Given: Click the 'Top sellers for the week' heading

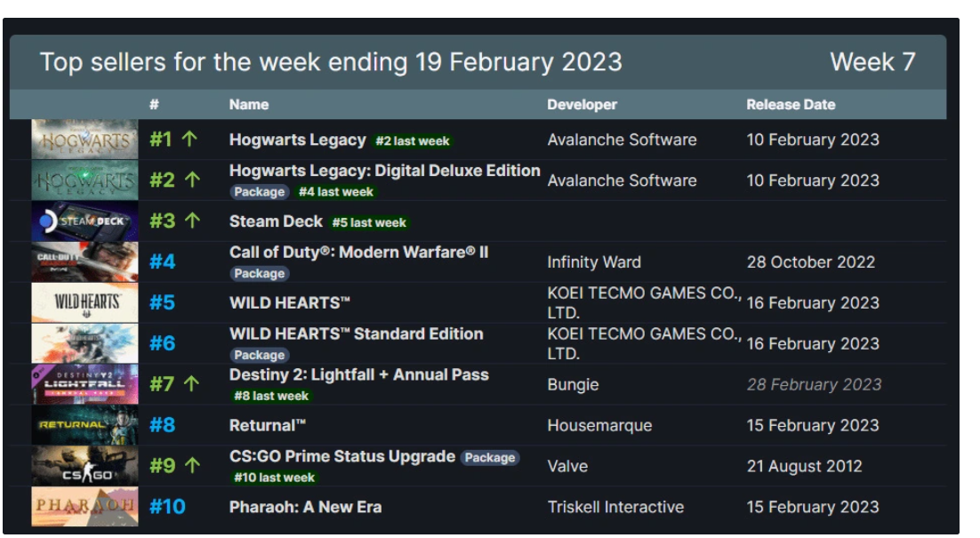Looking at the screenshot, I should click(x=331, y=62).
